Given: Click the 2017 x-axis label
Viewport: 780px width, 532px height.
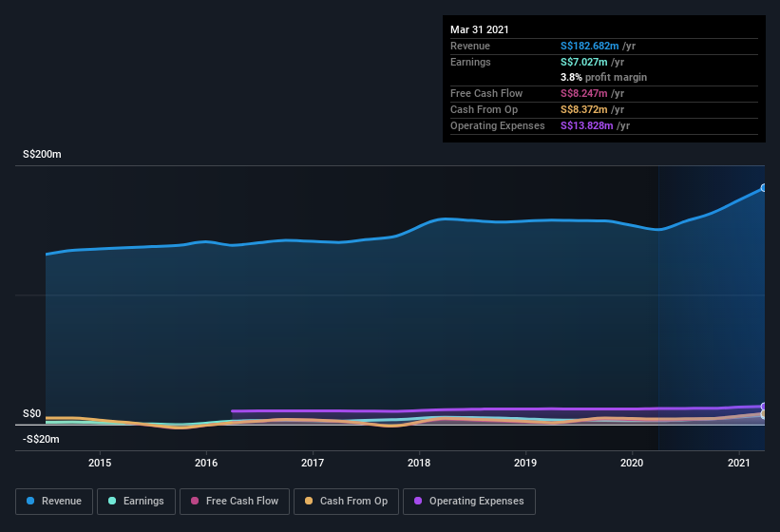Looking at the screenshot, I should pos(313,463).
